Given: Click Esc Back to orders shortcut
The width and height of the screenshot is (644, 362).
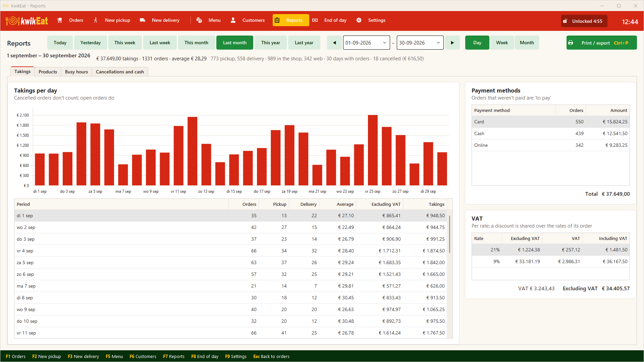Looking at the screenshot, I should click(x=271, y=356).
